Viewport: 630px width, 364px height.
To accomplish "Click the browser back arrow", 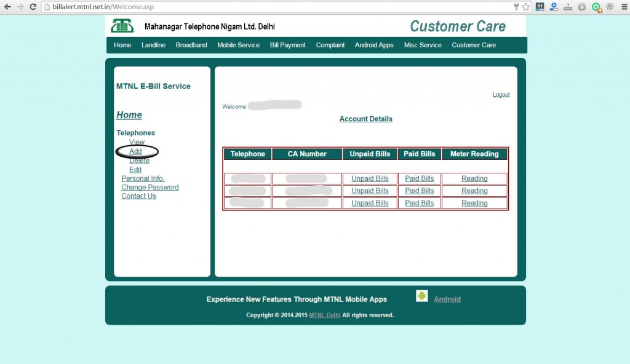I will tap(7, 7).
